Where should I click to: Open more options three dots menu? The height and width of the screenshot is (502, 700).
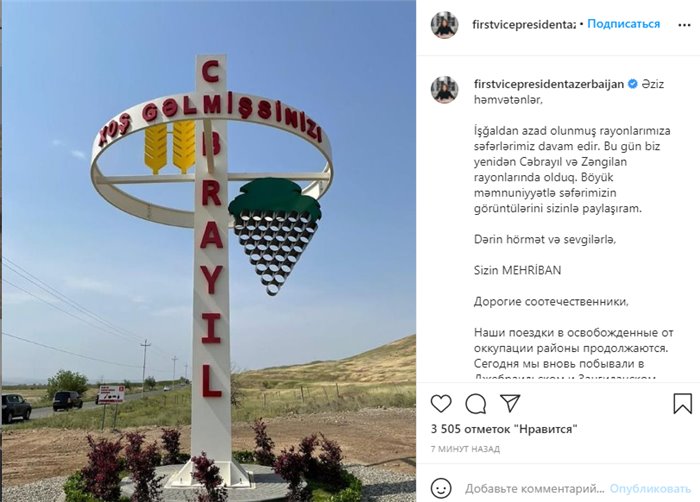click(684, 25)
